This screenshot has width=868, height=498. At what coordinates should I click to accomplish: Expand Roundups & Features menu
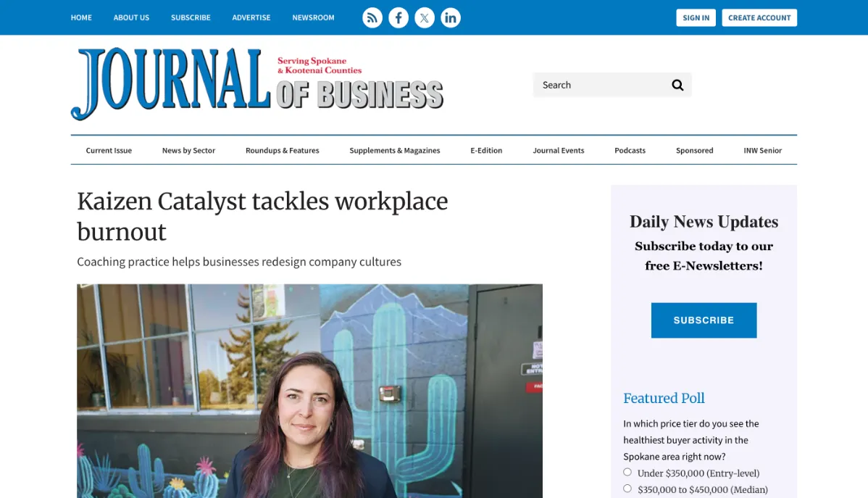click(x=283, y=150)
